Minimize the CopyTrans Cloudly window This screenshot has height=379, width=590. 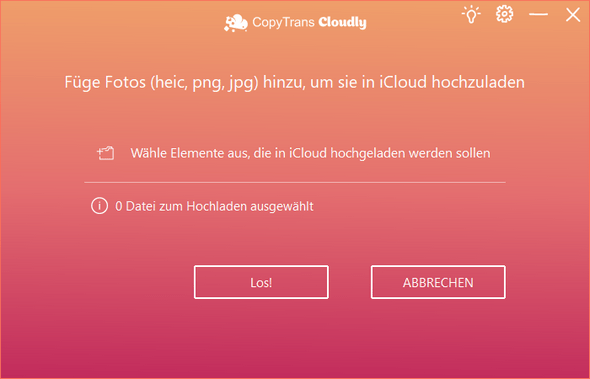coord(538,14)
